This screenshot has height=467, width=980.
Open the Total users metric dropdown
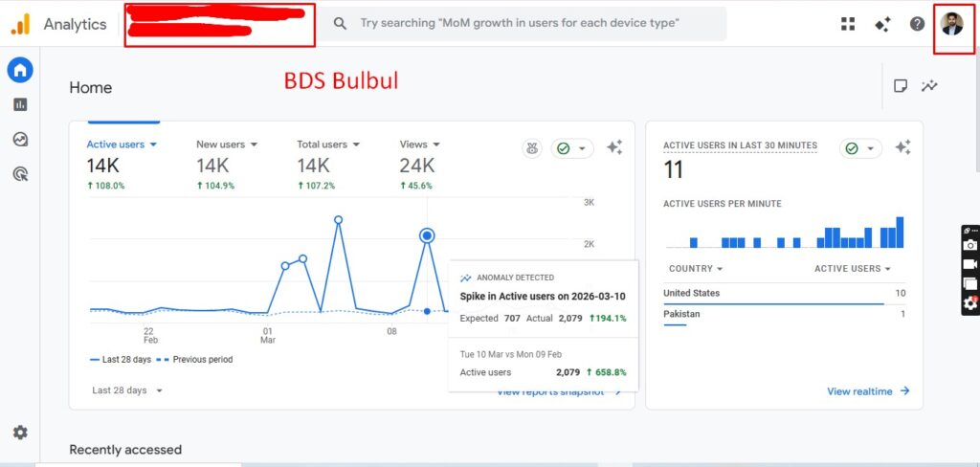coord(329,145)
